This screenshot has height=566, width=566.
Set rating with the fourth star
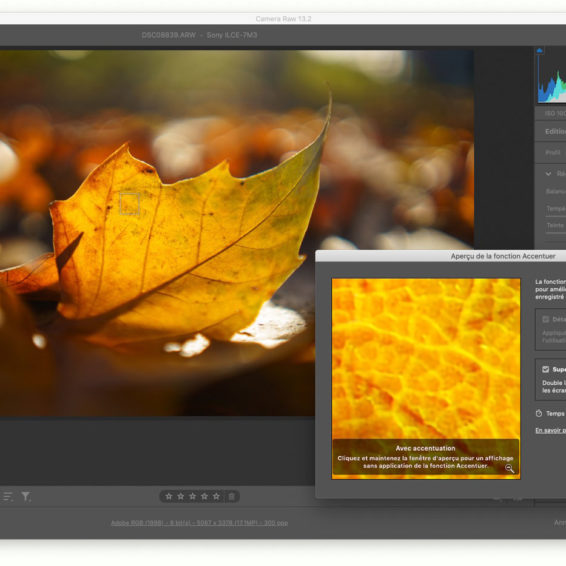[x=204, y=496]
